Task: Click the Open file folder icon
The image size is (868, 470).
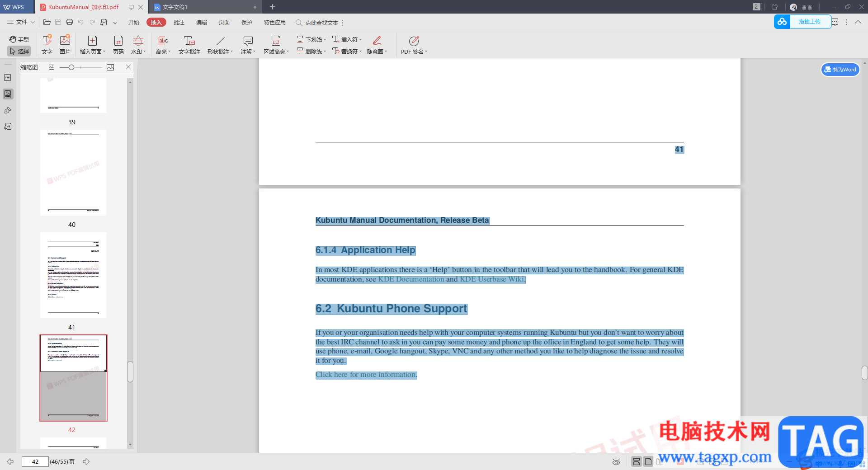Action: click(x=47, y=22)
